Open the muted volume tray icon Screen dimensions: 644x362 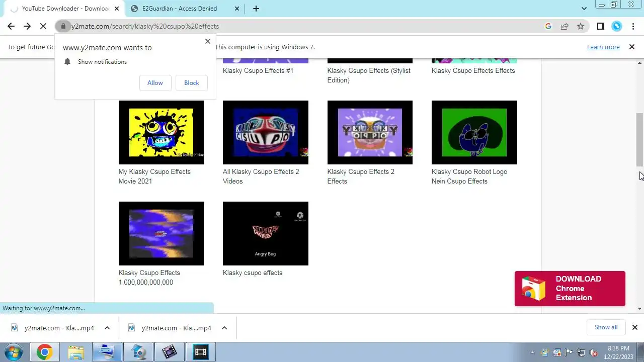pyautogui.click(x=593, y=352)
